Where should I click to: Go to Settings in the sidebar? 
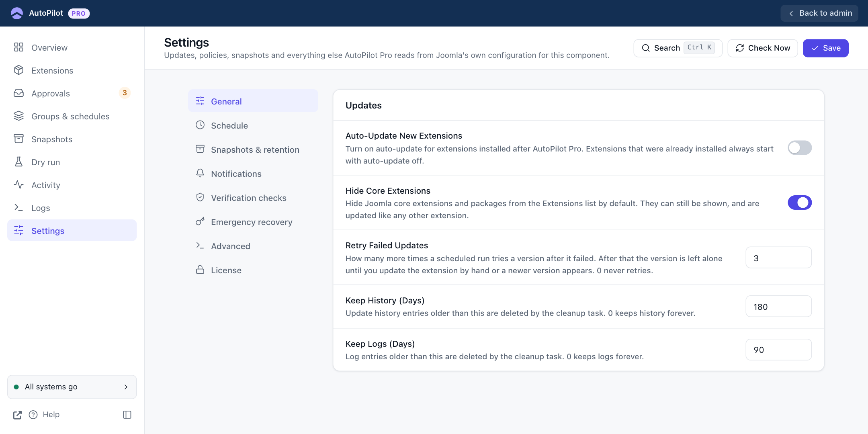pyautogui.click(x=72, y=231)
